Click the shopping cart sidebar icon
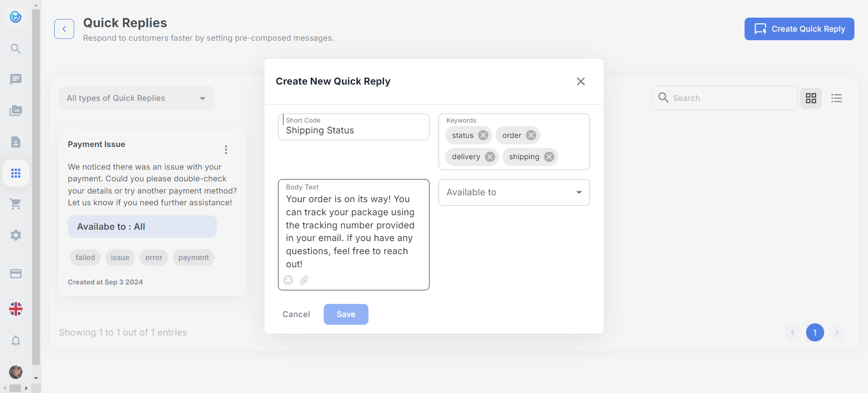Screen dimensions: 868x393 (x=16, y=204)
